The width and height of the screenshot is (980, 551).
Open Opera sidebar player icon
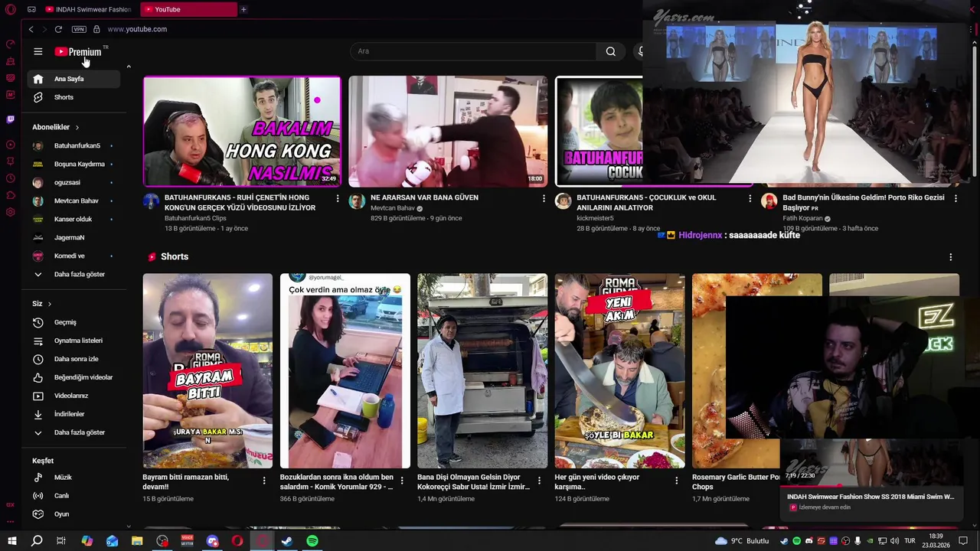click(x=10, y=145)
